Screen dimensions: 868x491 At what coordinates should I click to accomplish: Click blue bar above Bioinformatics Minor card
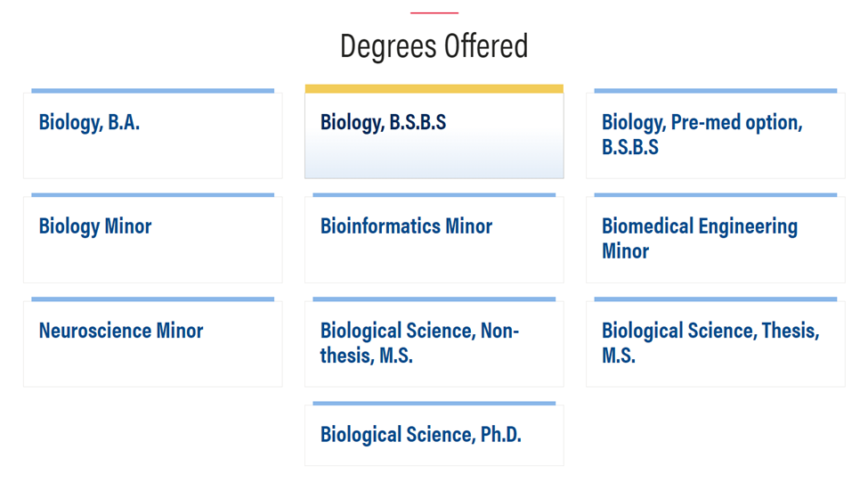434,195
